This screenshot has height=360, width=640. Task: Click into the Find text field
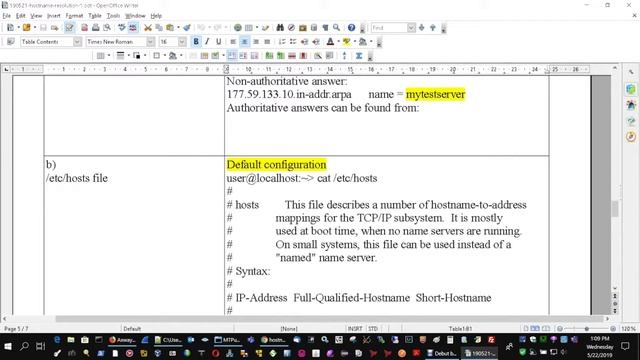pos(389,28)
